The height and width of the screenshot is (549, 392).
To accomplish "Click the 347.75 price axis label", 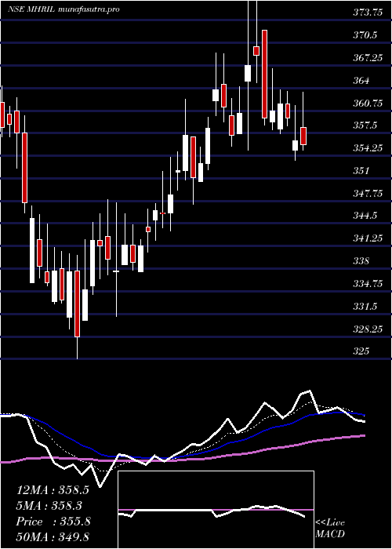I will 367,194.
